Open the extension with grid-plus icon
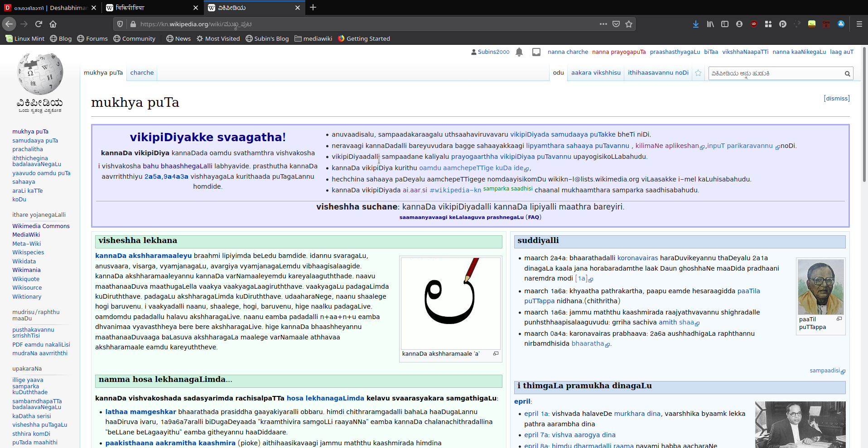This screenshot has width=868, height=448. (768, 24)
